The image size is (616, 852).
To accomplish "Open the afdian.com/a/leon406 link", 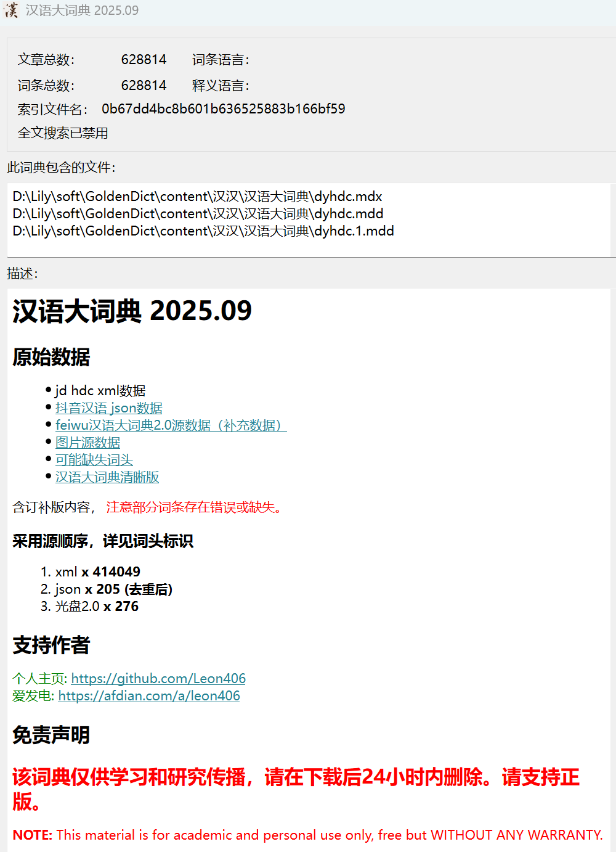I will coord(149,696).
